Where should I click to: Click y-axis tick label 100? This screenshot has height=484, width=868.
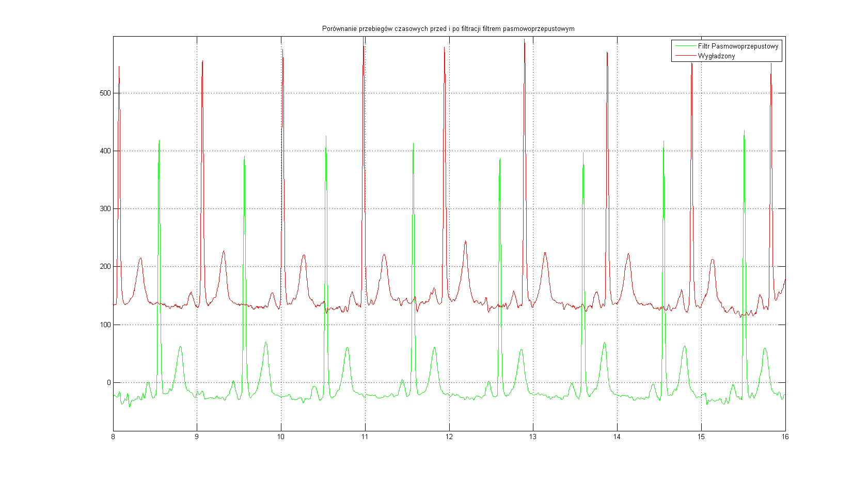point(105,325)
